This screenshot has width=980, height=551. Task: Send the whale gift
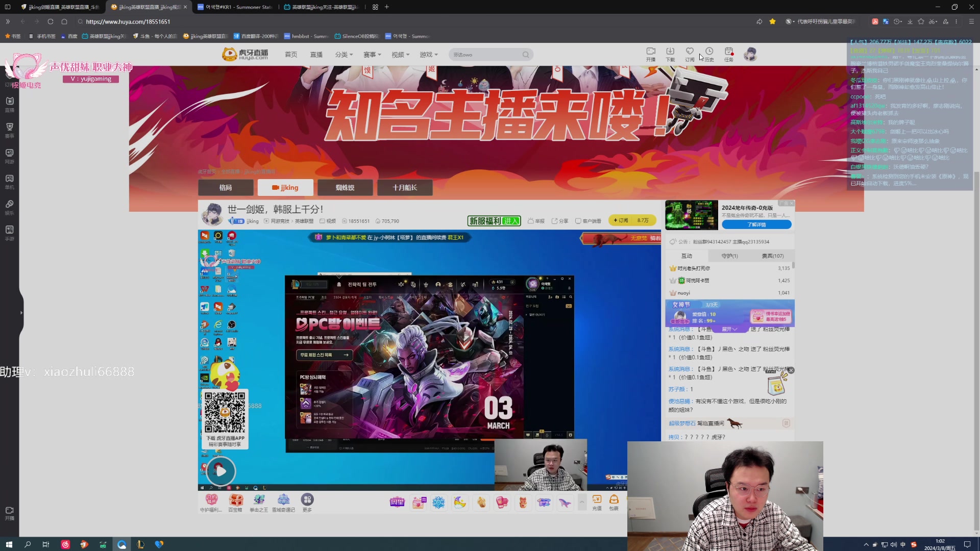(565, 503)
